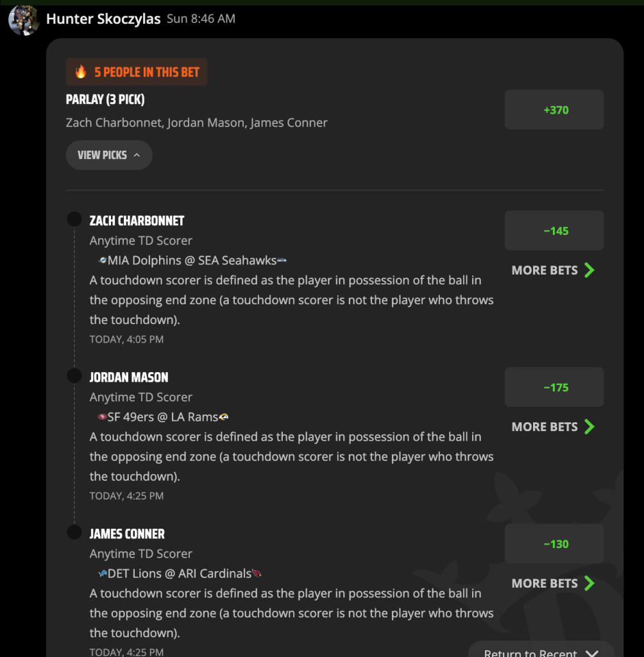This screenshot has width=644, height=657.
Task: Select the -145 Zach Charbonnet odds
Action: tap(554, 230)
